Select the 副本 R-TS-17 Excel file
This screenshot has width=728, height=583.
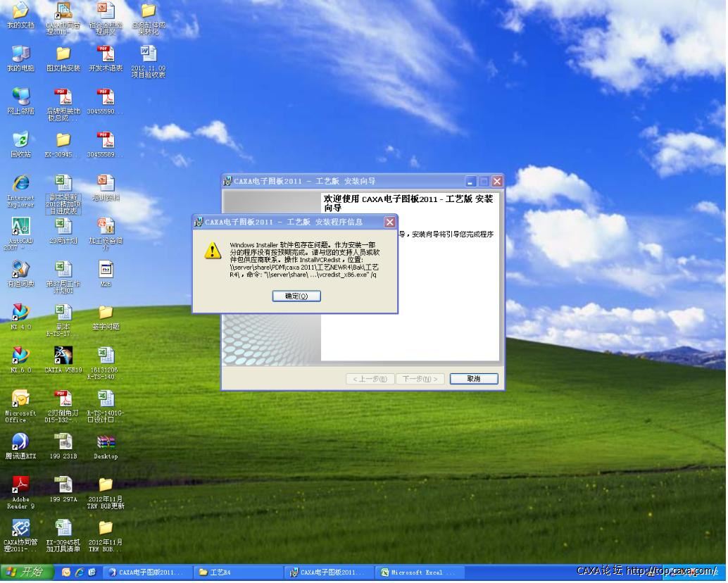point(63,320)
